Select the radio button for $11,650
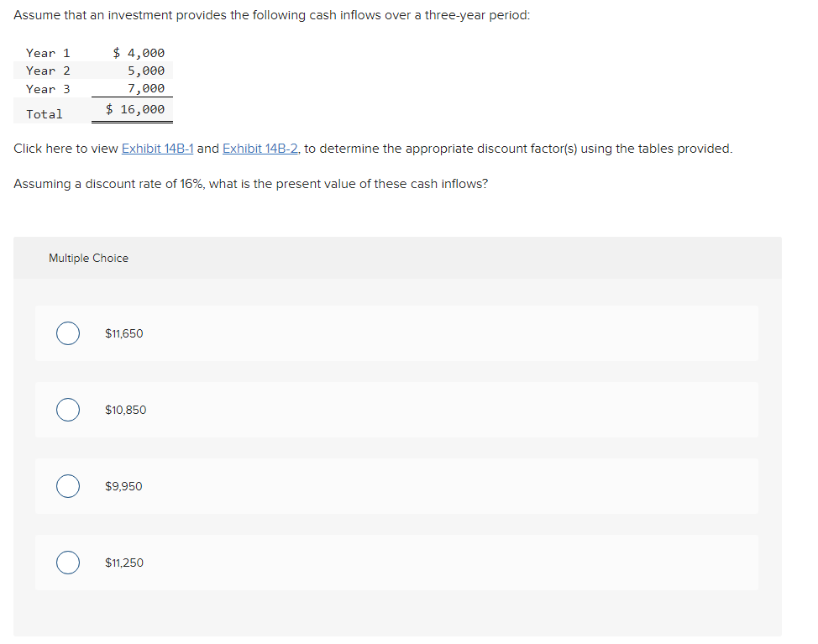This screenshot has width=818, height=644. click(x=68, y=333)
